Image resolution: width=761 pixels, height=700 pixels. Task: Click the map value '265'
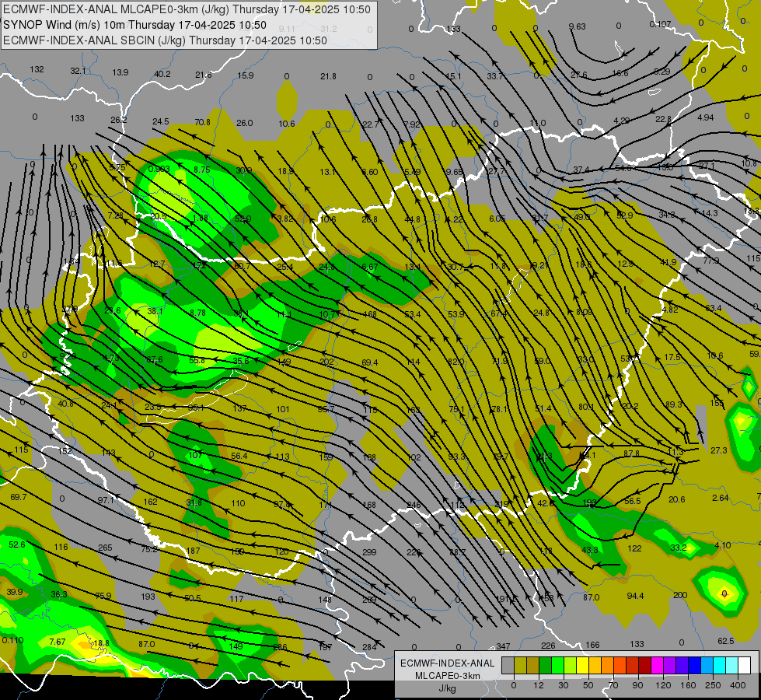105,548
